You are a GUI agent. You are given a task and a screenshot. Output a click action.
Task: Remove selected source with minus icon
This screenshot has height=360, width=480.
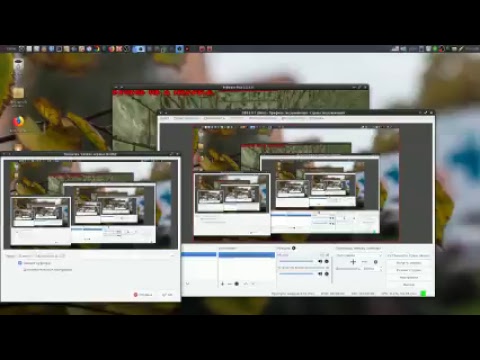(x=229, y=284)
